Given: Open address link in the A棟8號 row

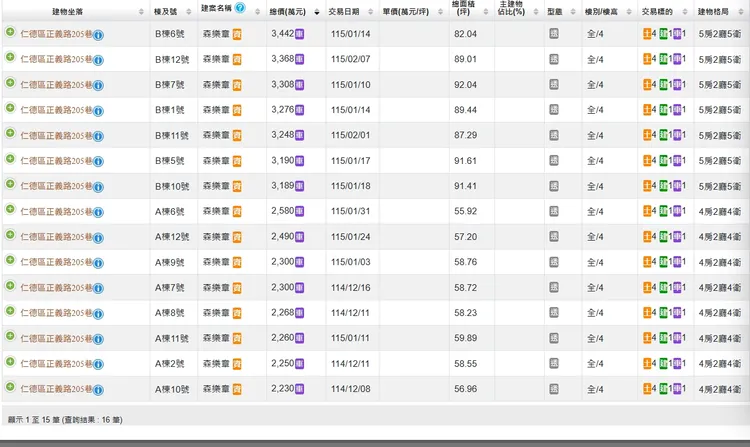Looking at the screenshot, I should point(56,313).
